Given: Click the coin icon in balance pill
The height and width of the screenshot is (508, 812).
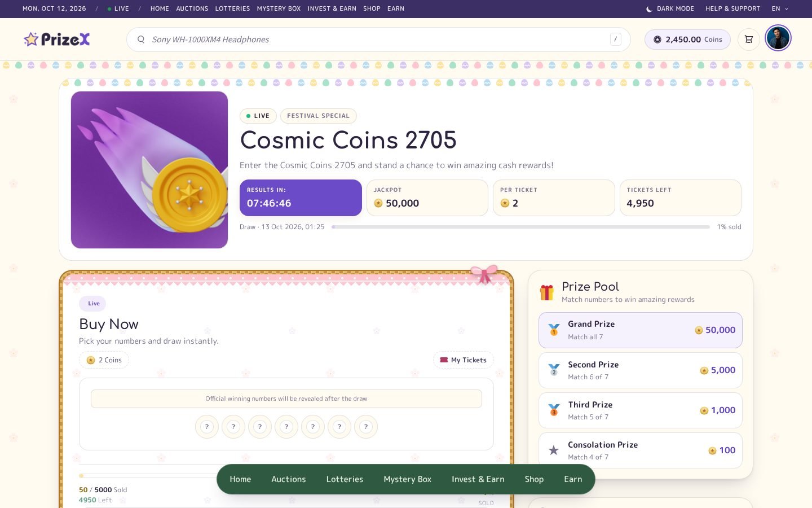Looking at the screenshot, I should click(x=657, y=40).
